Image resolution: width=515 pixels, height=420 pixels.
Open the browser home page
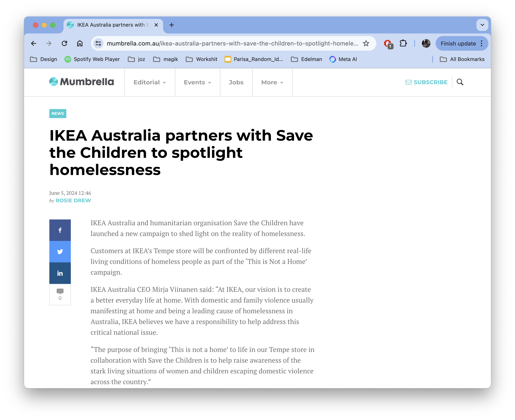click(x=80, y=44)
